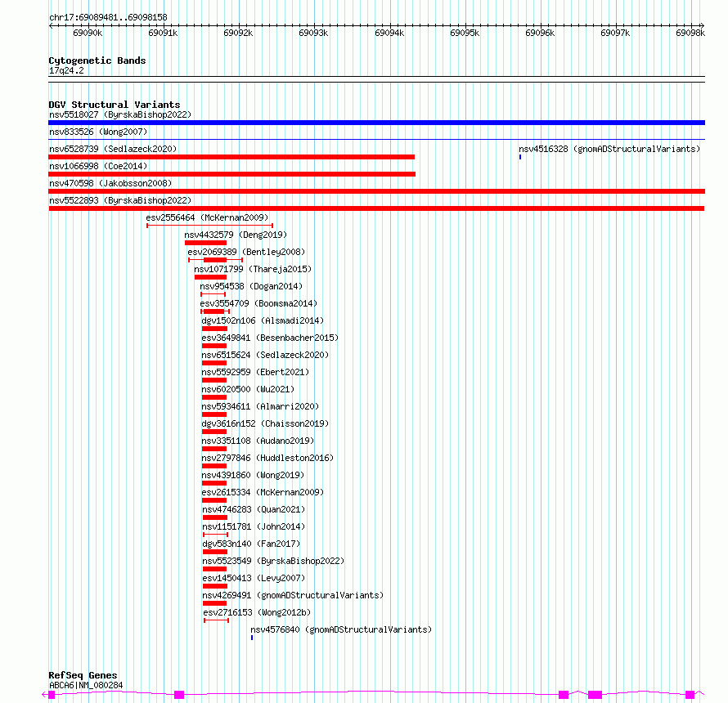Click the RefSeq Genes track title

[83, 676]
